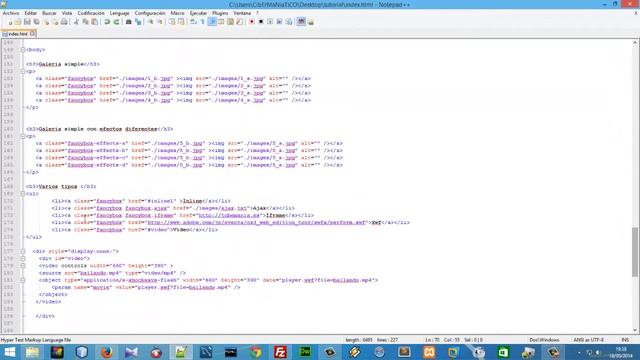Screen dimensions: 640x360
Task: Toggle INS overwrite mode in status bar
Action: tap(625, 340)
